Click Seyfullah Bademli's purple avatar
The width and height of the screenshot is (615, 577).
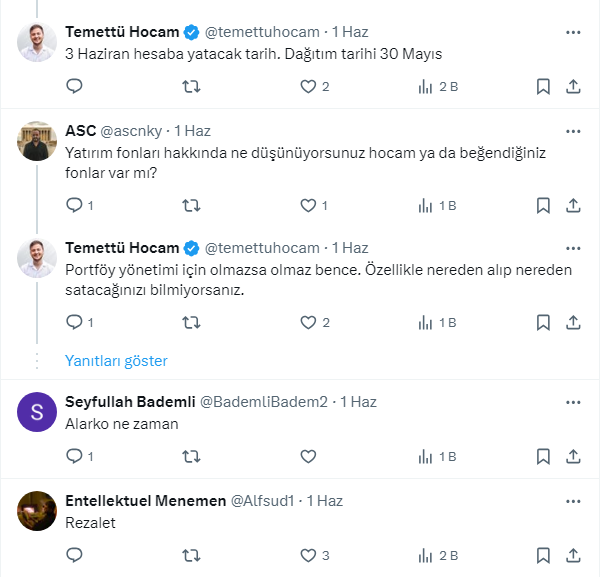(37, 412)
